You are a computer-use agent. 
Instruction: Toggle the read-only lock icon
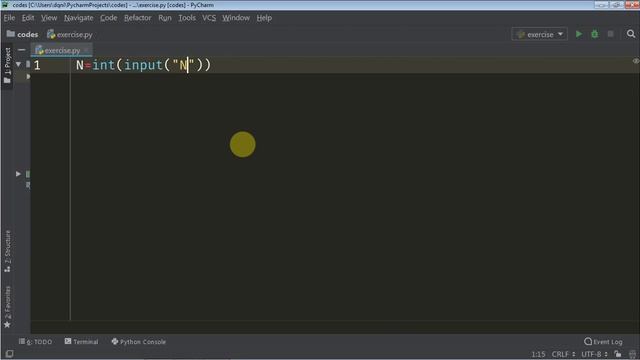pos(618,354)
